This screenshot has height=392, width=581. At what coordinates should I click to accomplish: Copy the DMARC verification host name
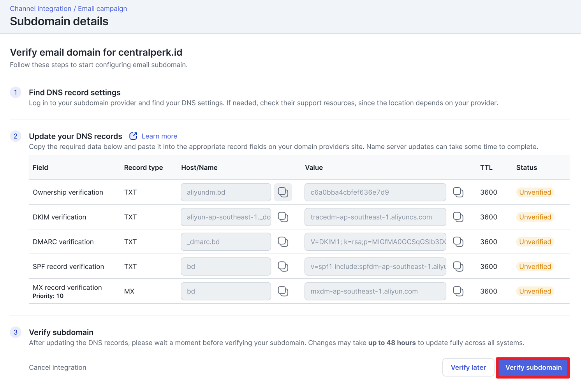point(283,242)
